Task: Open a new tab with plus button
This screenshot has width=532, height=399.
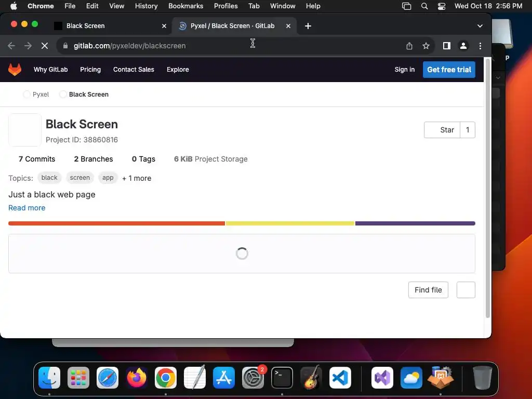Action: (308, 26)
